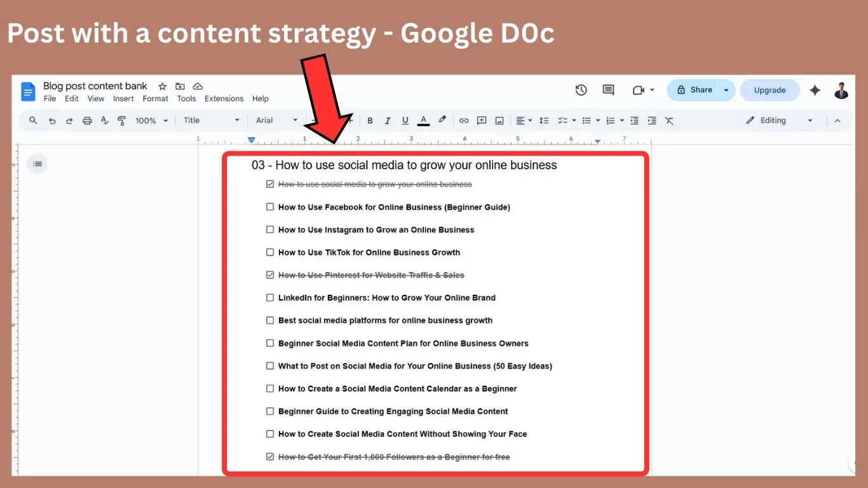Screen dimensions: 868x488
Task: Open the Help menu
Action: 261,99
